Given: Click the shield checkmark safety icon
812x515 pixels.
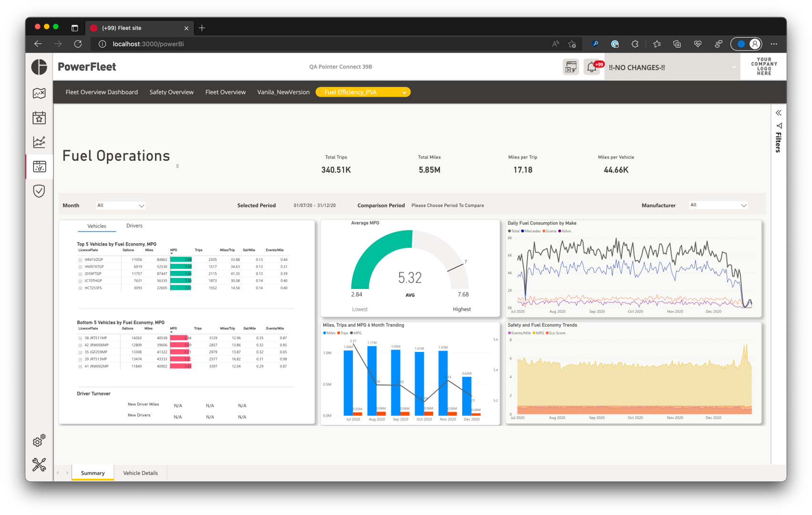Looking at the screenshot, I should (39, 191).
